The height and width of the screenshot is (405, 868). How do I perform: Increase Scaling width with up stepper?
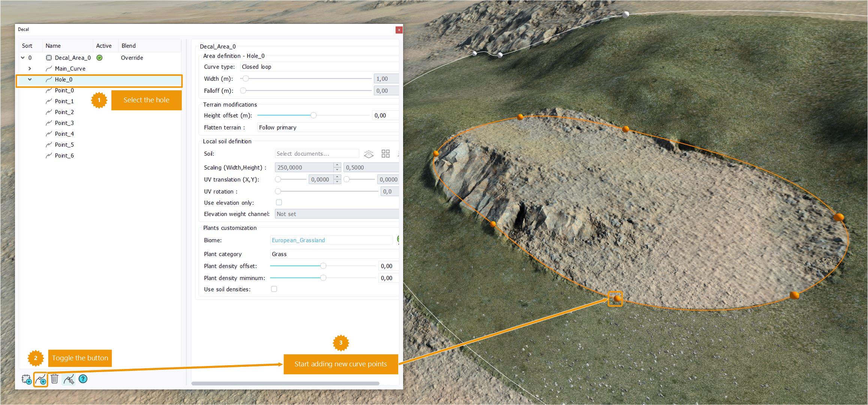[337, 165]
